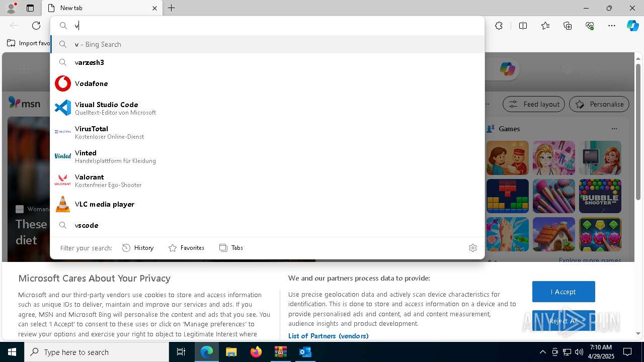Filter search by Tabs
644x362 pixels.
point(231,248)
